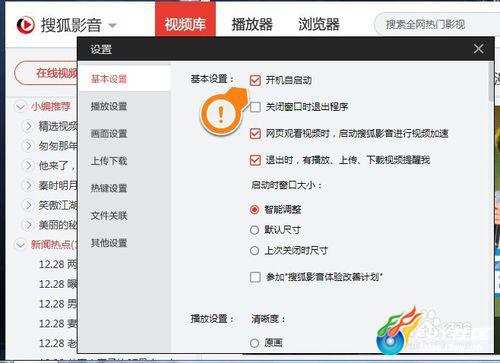Expand the 他来了 list item

point(28,165)
